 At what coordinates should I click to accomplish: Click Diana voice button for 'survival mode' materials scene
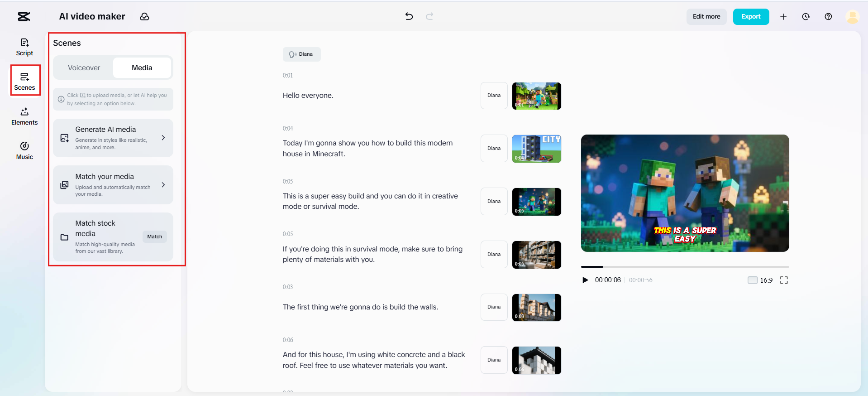pyautogui.click(x=494, y=255)
